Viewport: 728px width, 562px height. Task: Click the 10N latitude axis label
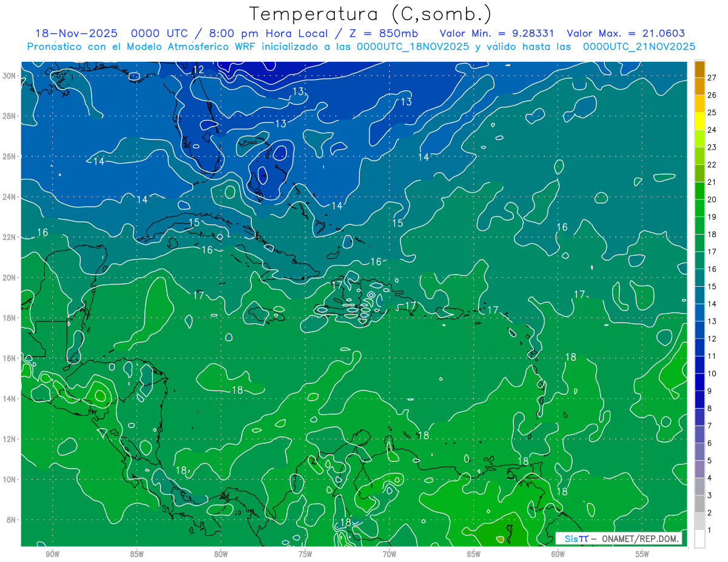[x=8, y=480]
